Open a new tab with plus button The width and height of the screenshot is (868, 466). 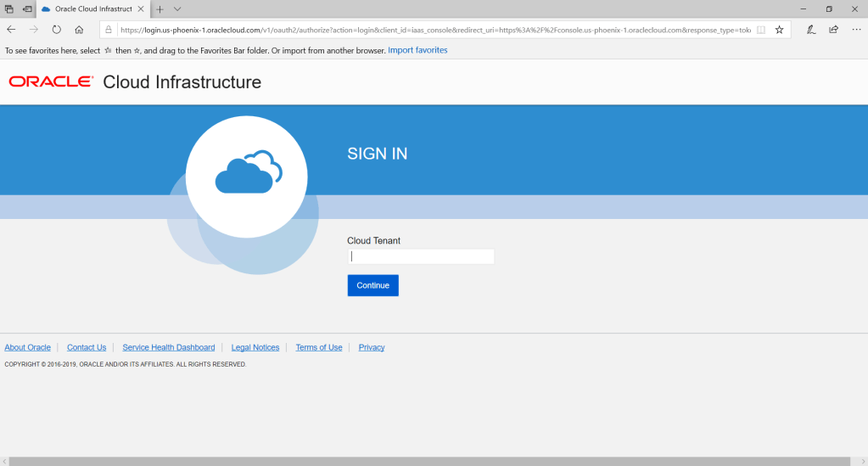point(160,8)
